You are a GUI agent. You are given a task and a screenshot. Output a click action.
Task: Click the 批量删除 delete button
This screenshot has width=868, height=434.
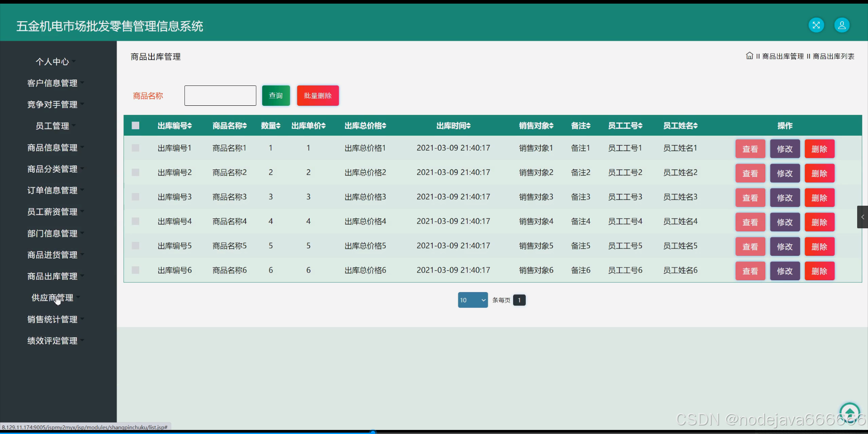click(317, 95)
